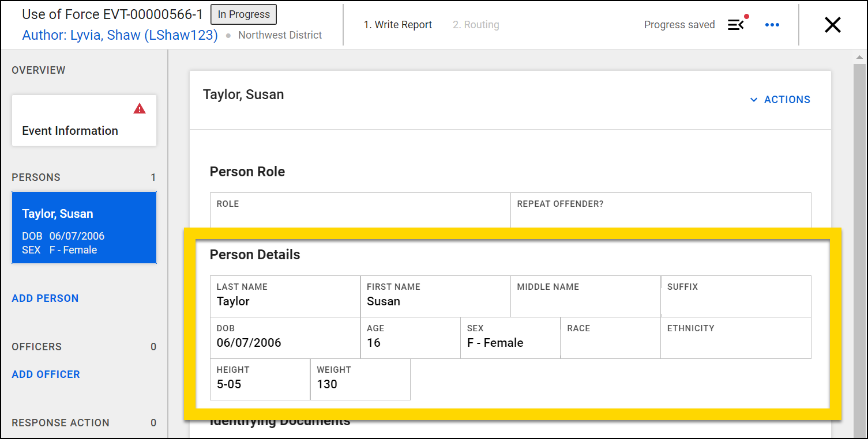Click the LAST NAME field showing Taylor

285,296
